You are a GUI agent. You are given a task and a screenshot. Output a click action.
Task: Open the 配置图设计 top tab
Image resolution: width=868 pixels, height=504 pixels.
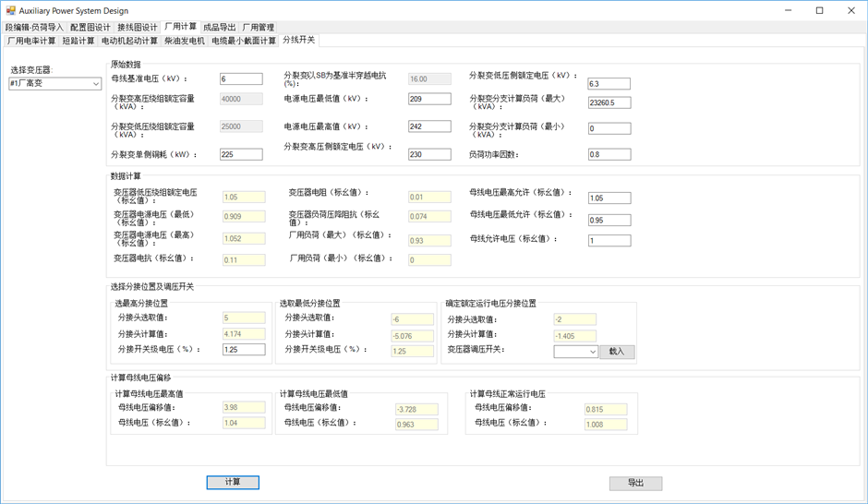click(x=90, y=27)
